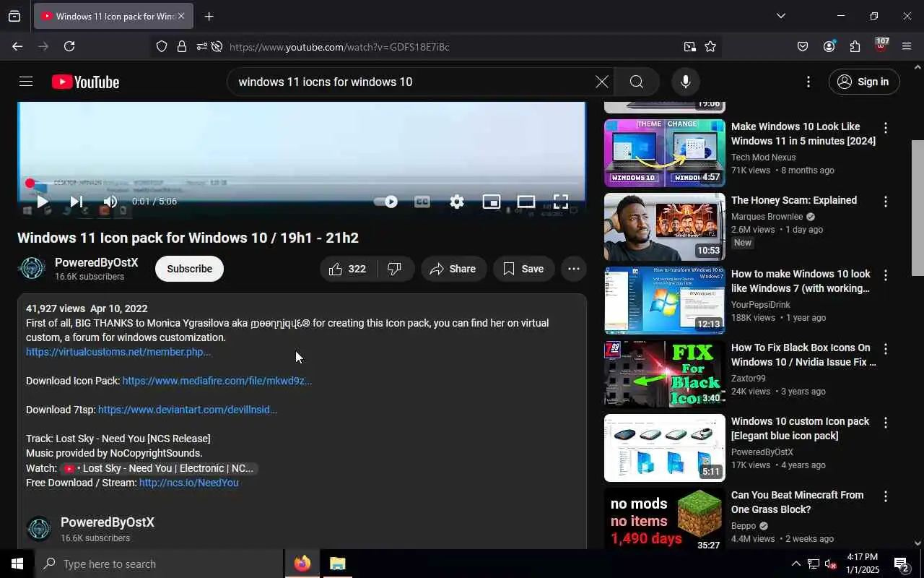Open options for The Honey Scam video
The height and width of the screenshot is (578, 924).
click(x=886, y=202)
